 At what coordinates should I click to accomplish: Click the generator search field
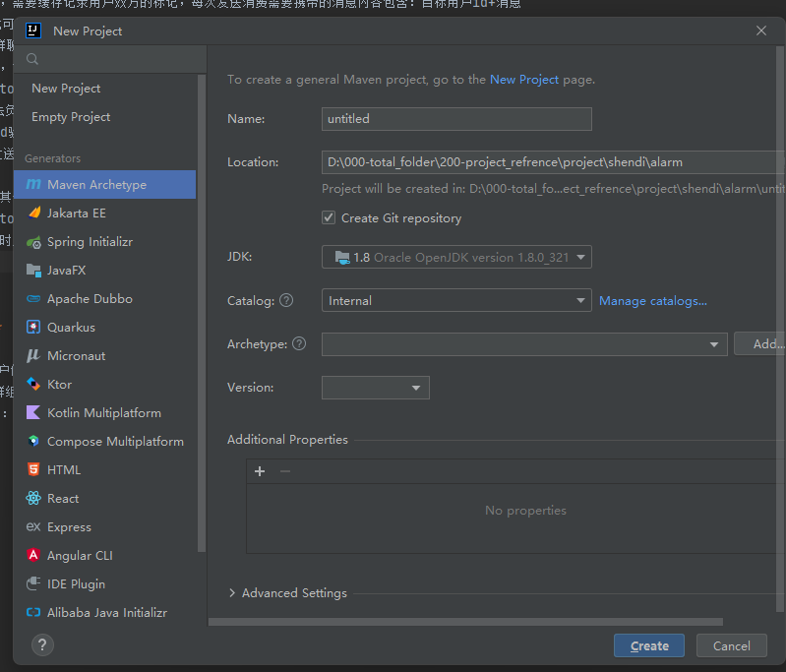110,59
